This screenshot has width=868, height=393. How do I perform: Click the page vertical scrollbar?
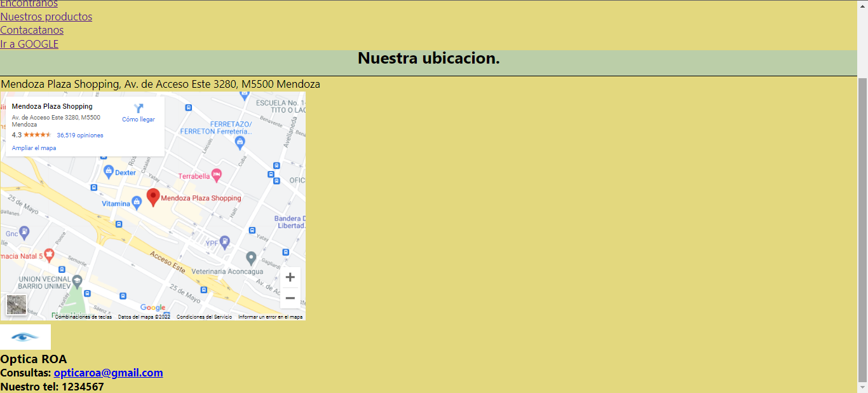coord(862,229)
